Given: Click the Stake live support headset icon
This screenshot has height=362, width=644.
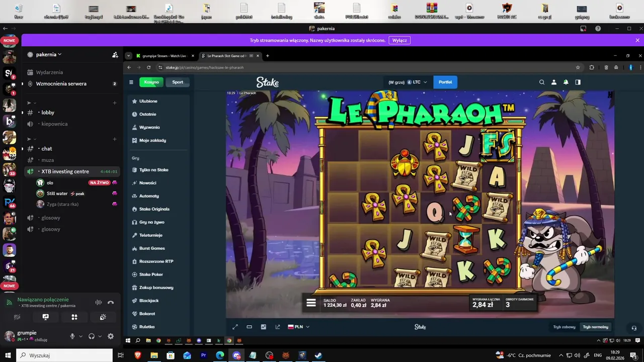Looking at the screenshot, I should click(634, 327).
